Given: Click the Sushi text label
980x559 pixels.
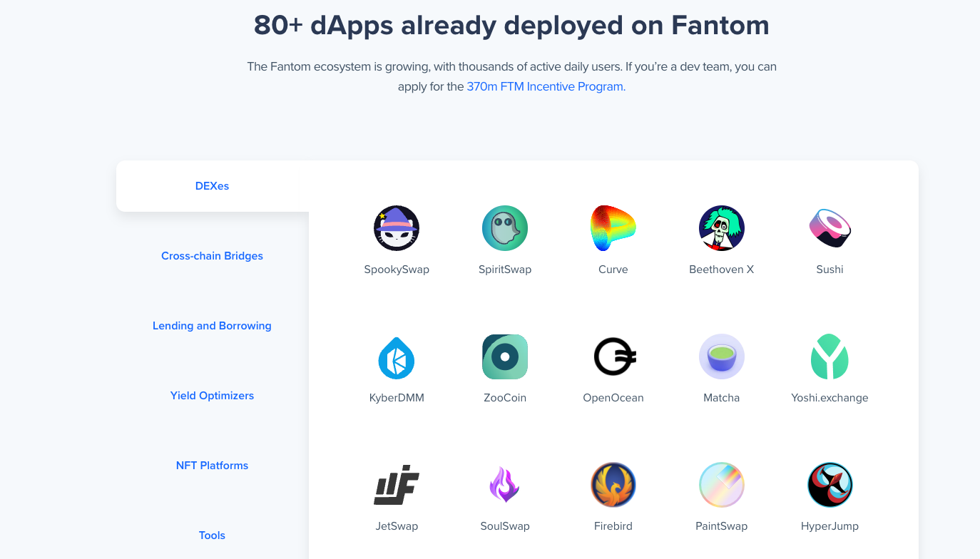Looking at the screenshot, I should pos(830,270).
